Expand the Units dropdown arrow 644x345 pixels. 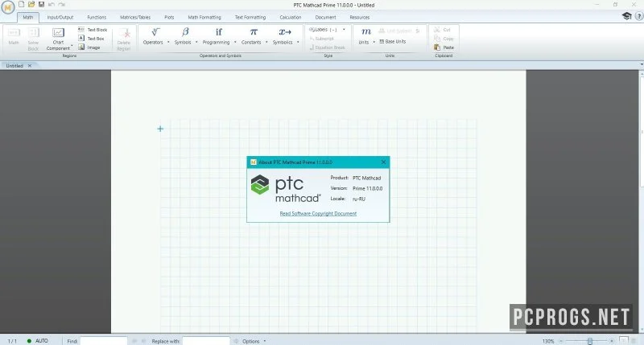coord(374,42)
